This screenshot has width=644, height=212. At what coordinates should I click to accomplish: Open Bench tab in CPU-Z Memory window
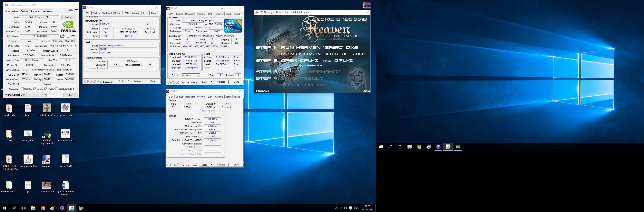[229, 97]
